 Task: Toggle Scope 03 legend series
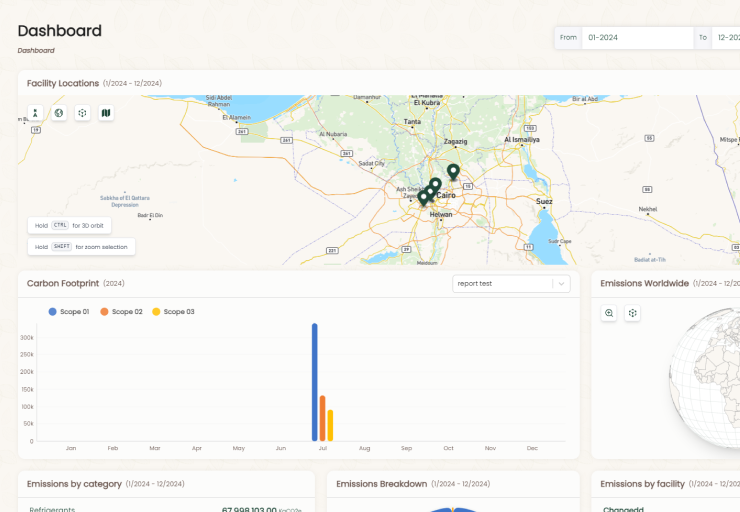173,312
